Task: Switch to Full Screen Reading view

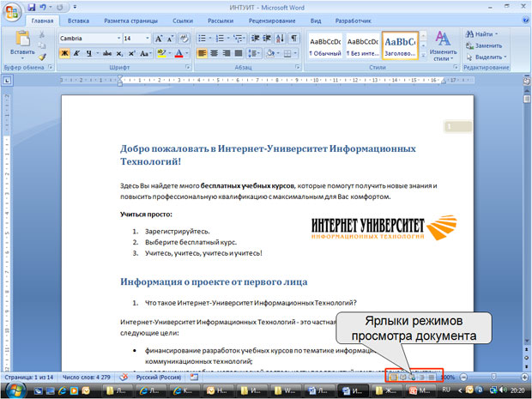Action: (x=402, y=377)
